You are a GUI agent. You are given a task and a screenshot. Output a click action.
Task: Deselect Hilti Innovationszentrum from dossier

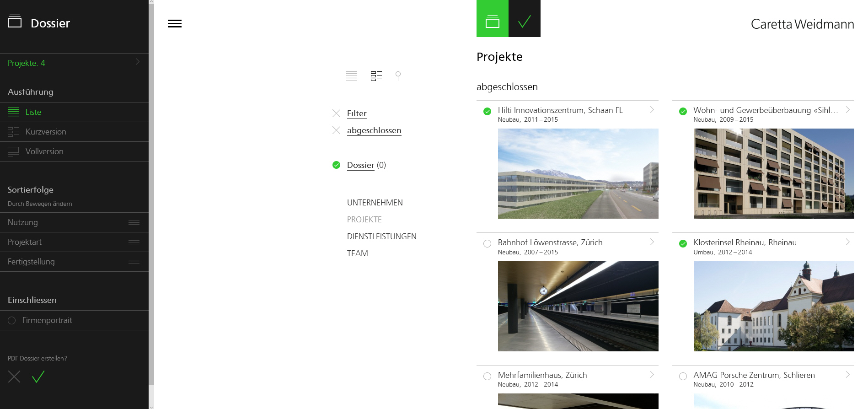[x=487, y=111]
